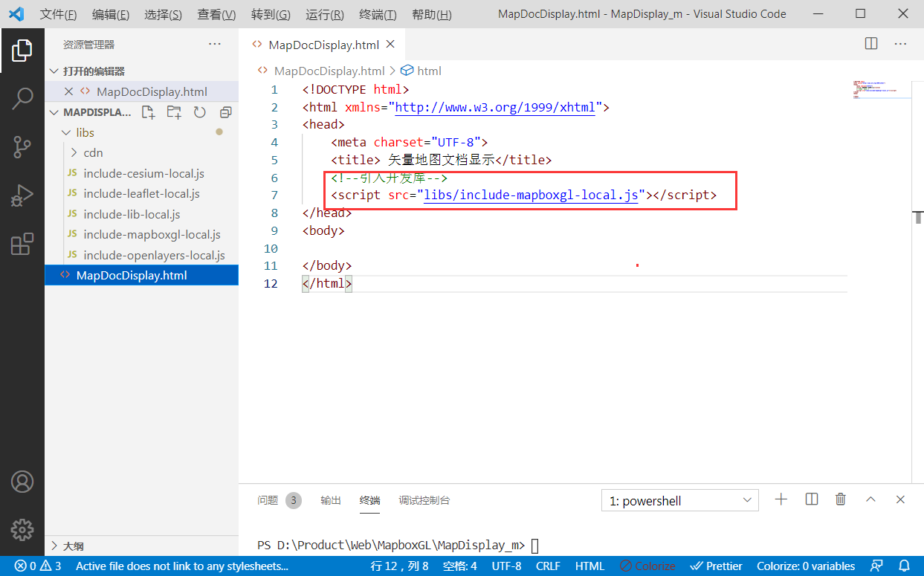Image resolution: width=924 pixels, height=576 pixels.
Task: Open the Run and Debug view
Action: 22,195
